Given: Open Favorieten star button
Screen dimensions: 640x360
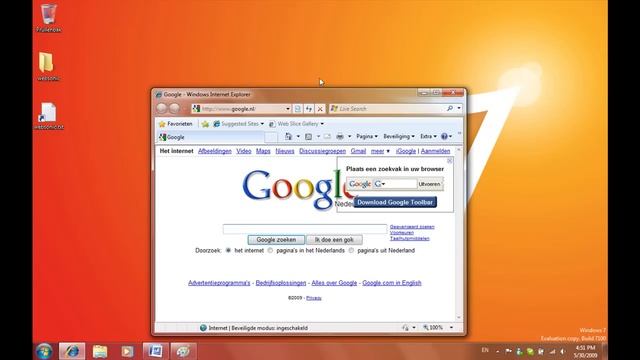Looking at the screenshot, I should (176, 124).
